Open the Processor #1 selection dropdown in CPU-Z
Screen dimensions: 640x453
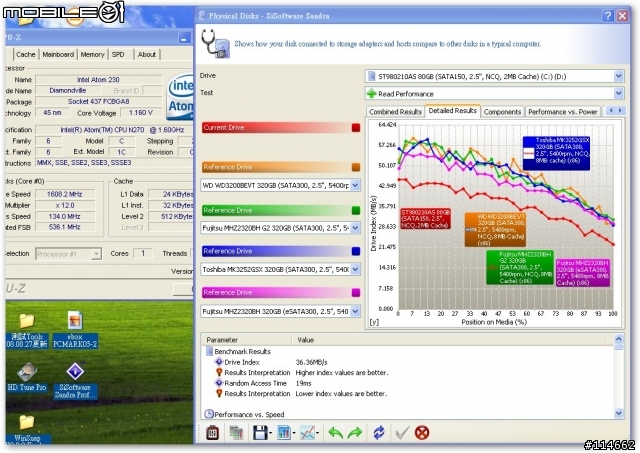coord(96,254)
